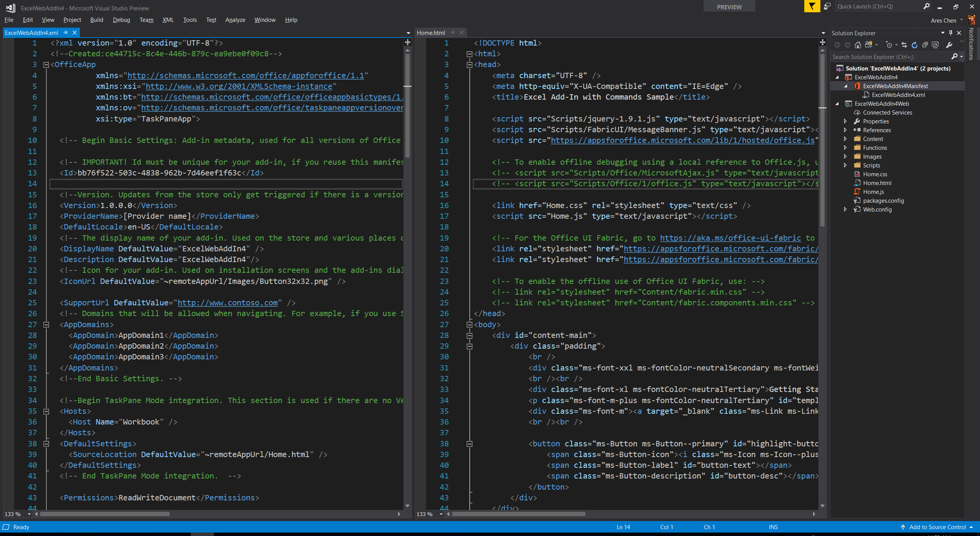Open the left editor zoom level dropdown
The height and width of the screenshot is (536, 980).
[x=29, y=514]
